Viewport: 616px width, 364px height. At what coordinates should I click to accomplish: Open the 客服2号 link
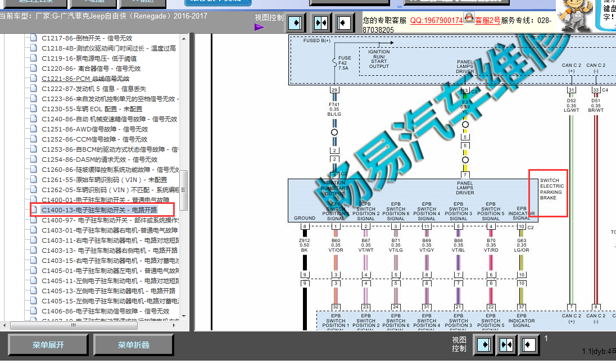[x=487, y=20]
